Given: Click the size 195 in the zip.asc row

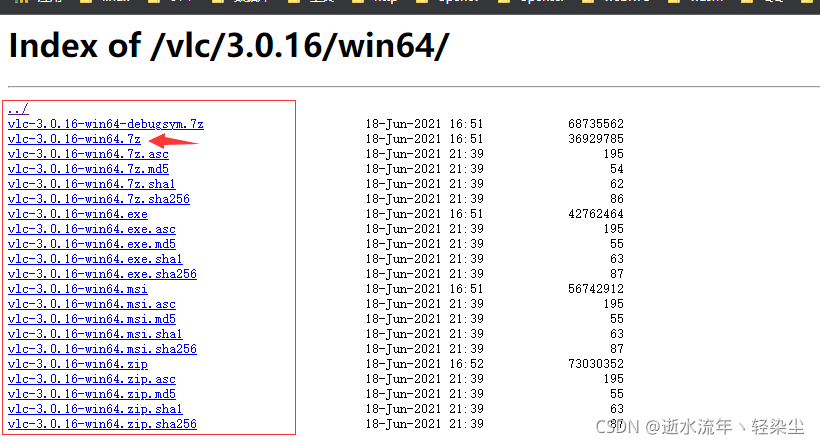Looking at the screenshot, I should pos(613,379).
